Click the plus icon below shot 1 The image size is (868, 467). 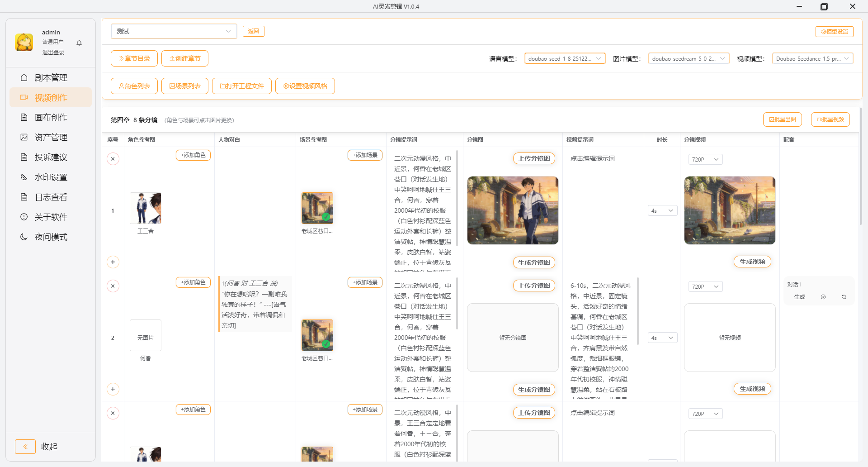[x=113, y=262]
